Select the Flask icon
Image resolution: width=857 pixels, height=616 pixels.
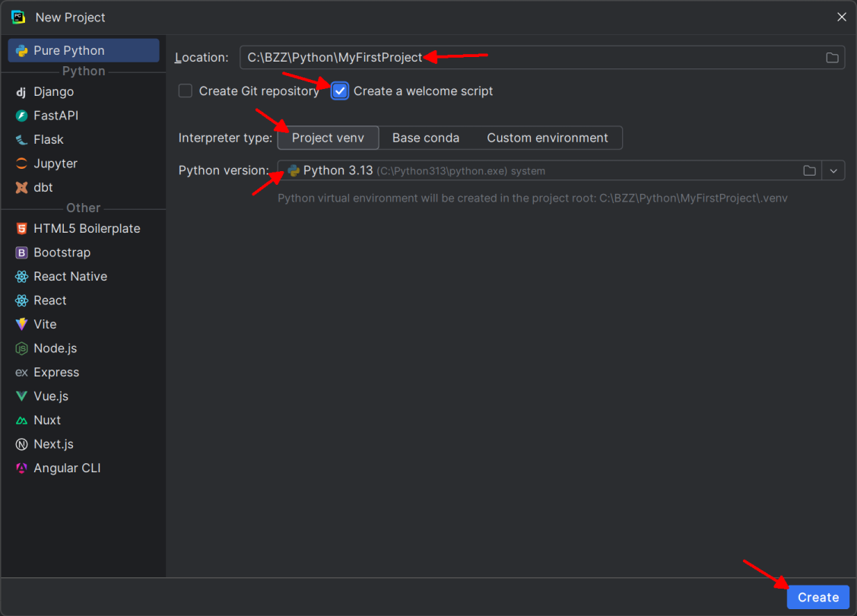tap(21, 140)
